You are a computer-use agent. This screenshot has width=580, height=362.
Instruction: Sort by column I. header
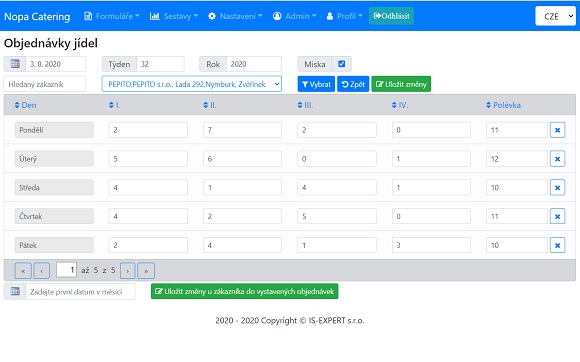[x=115, y=105]
